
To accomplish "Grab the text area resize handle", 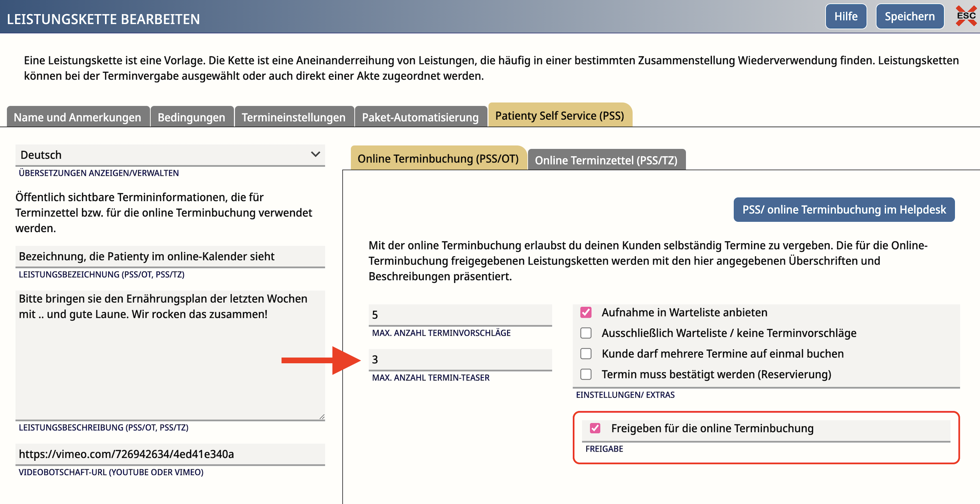I will click(x=322, y=416).
